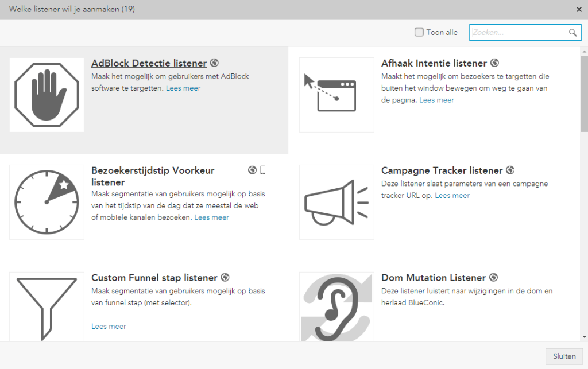Enable the Toon alle checkbox
This screenshot has width=588, height=369.
[x=419, y=32]
